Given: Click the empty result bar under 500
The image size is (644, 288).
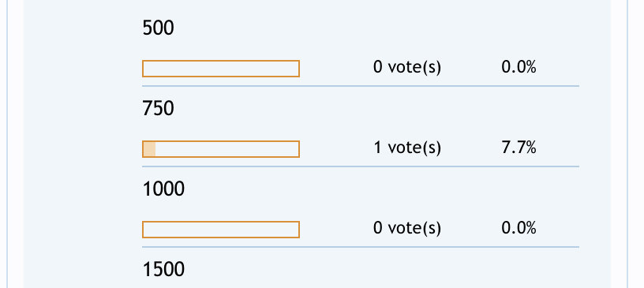Looking at the screenshot, I should click(221, 69).
